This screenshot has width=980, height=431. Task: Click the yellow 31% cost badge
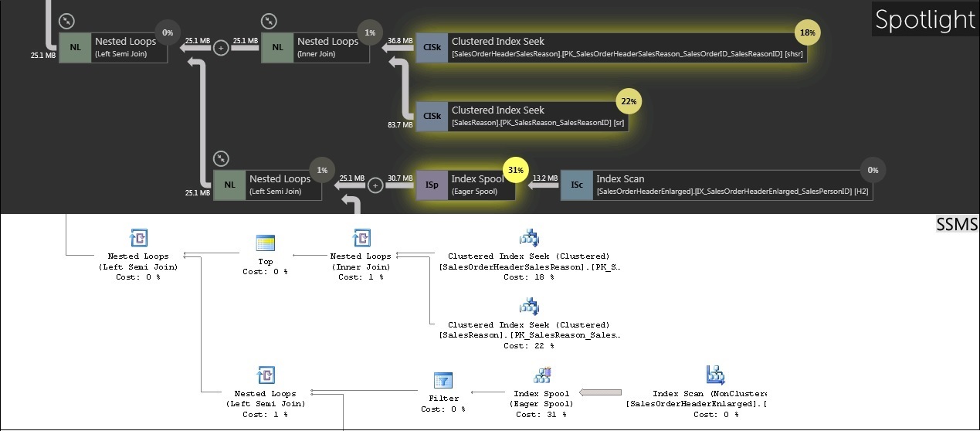514,170
